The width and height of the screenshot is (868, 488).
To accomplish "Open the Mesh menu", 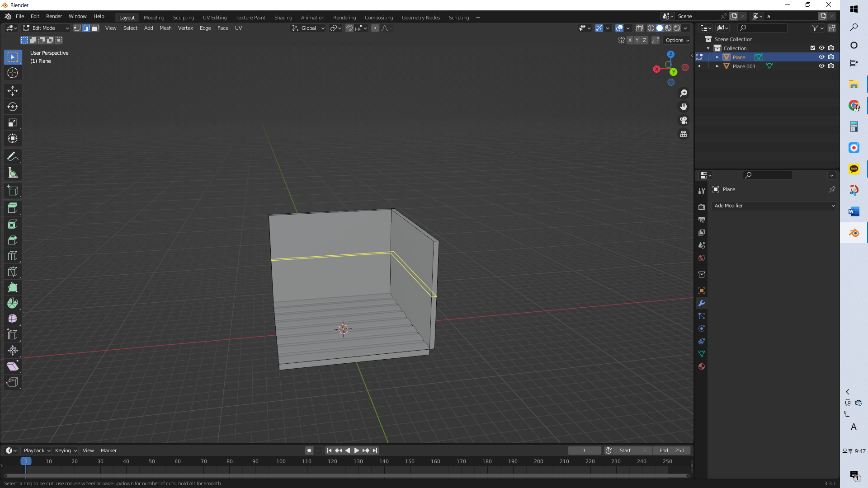I will pos(165,28).
